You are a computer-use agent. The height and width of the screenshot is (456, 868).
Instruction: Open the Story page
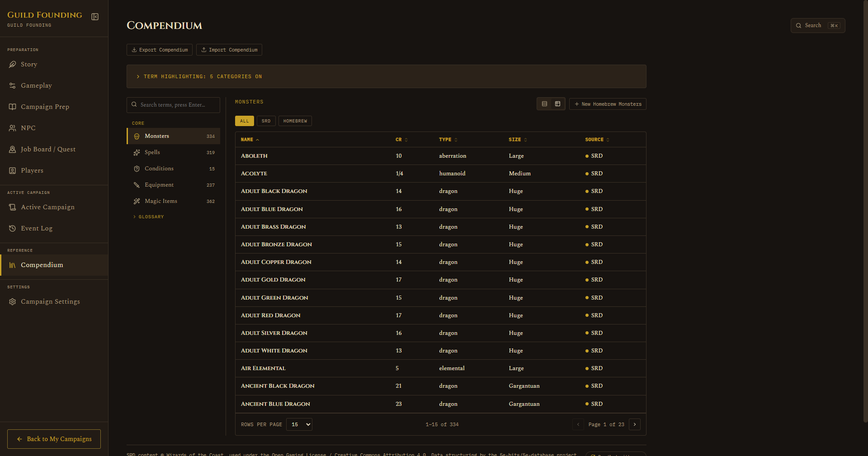54,64
